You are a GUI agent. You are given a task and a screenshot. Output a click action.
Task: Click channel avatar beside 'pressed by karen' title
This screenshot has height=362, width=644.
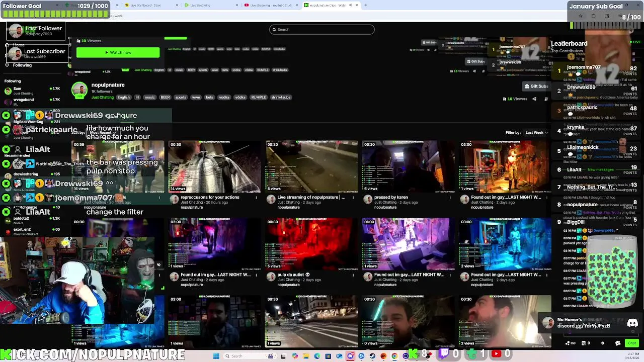point(368,200)
